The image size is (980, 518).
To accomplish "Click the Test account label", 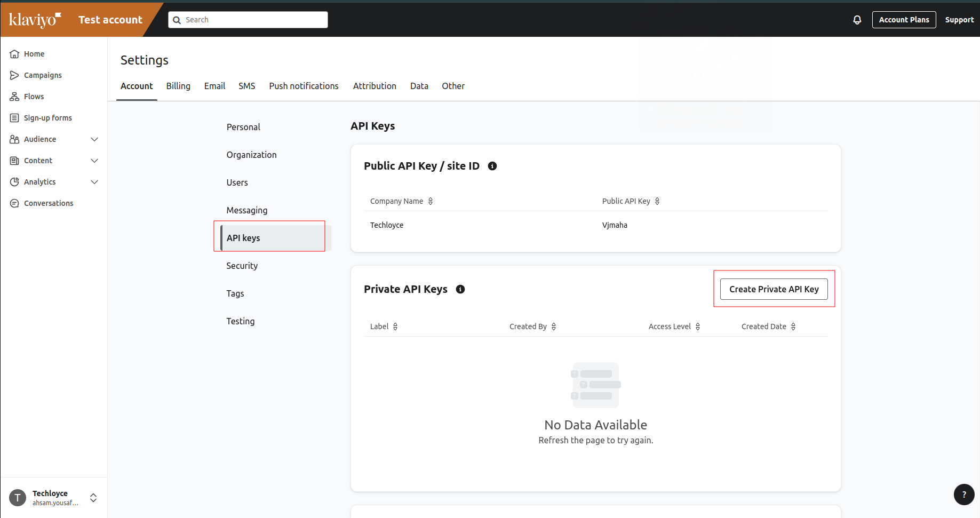I will click(110, 20).
